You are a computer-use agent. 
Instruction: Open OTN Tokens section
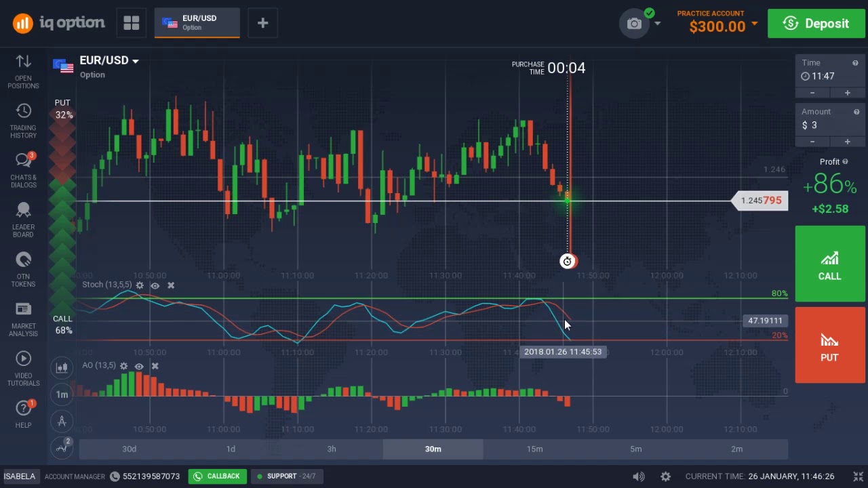click(24, 269)
